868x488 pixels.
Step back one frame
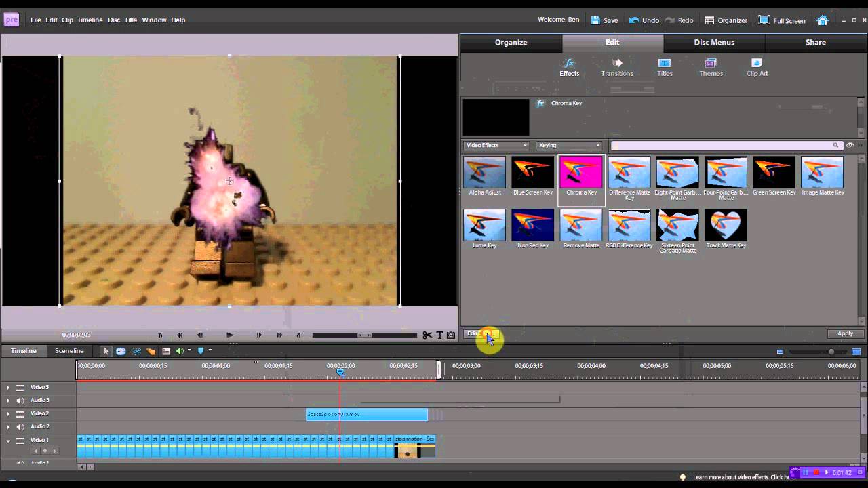[200, 335]
